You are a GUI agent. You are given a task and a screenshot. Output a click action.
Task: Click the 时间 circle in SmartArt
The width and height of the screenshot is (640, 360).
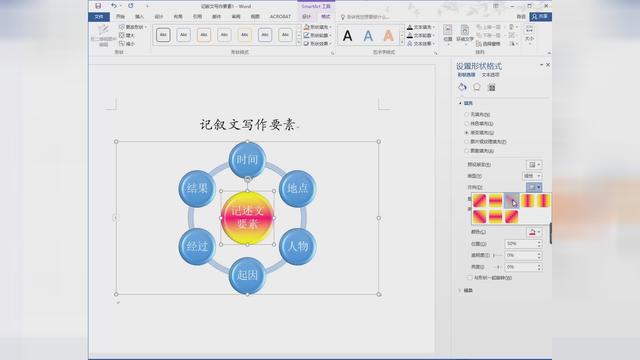click(x=247, y=160)
